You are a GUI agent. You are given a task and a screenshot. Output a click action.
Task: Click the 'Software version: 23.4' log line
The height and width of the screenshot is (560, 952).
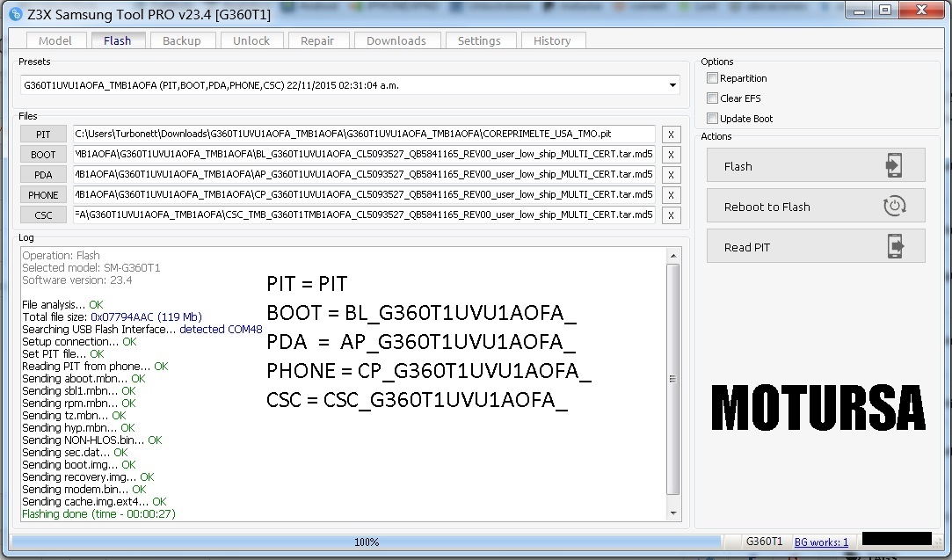77,280
